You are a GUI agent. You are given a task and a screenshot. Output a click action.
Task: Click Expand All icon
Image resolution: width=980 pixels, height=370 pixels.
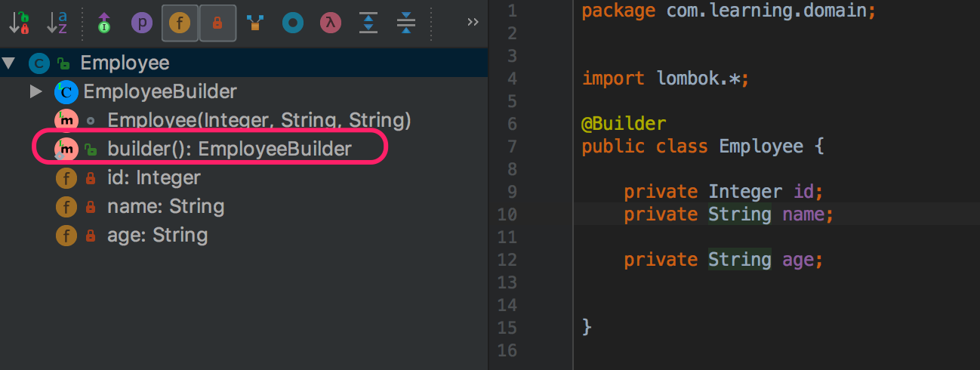pyautogui.click(x=368, y=23)
